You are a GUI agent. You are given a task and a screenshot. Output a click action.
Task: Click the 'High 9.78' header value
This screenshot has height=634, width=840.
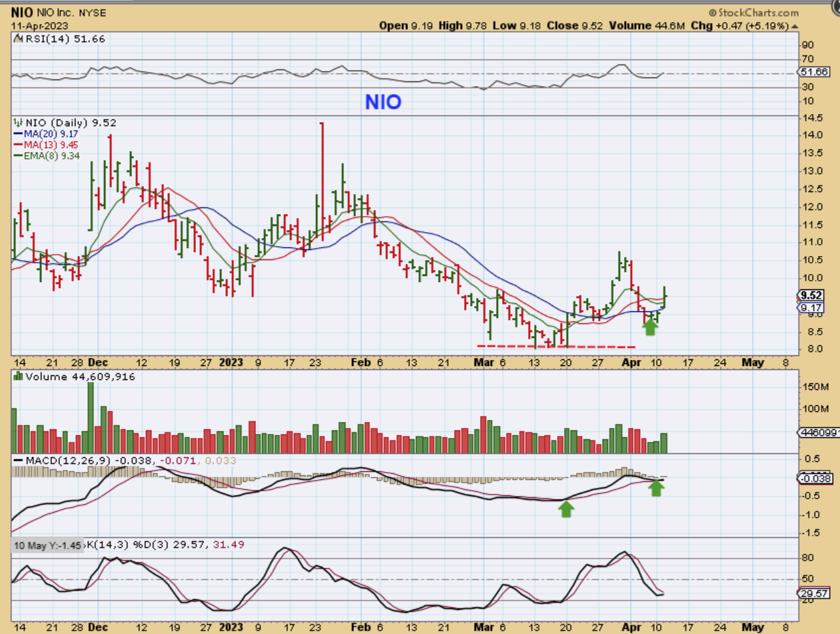(x=462, y=25)
